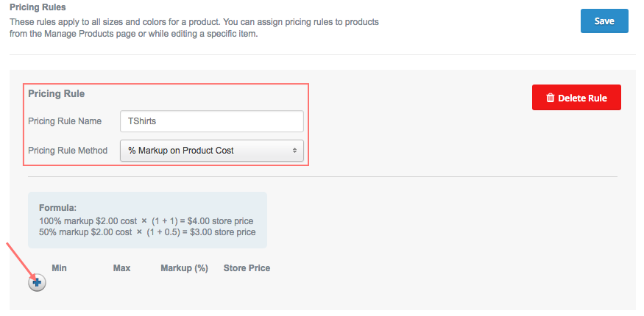Click the Min column header
Screen dimensions: 644x316
point(59,268)
